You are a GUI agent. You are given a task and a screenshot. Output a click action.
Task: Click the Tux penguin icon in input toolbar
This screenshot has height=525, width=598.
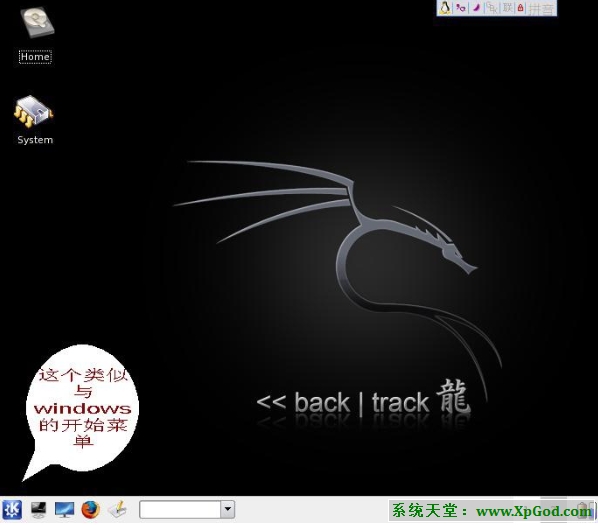coord(445,8)
